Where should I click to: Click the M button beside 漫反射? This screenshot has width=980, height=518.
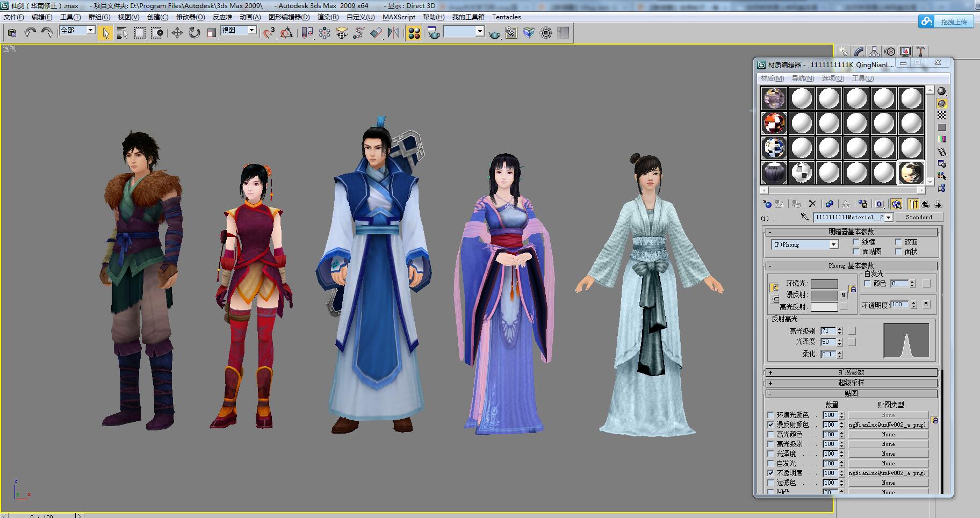pyautogui.click(x=844, y=295)
